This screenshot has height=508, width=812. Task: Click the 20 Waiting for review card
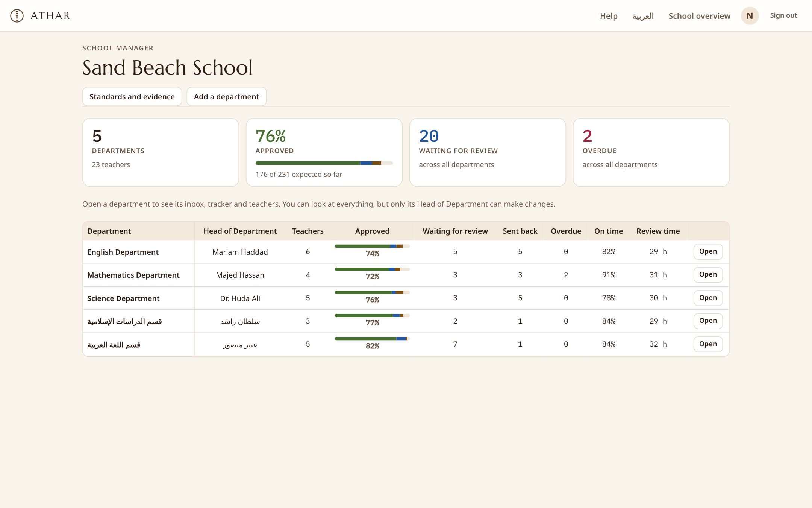[x=488, y=152]
